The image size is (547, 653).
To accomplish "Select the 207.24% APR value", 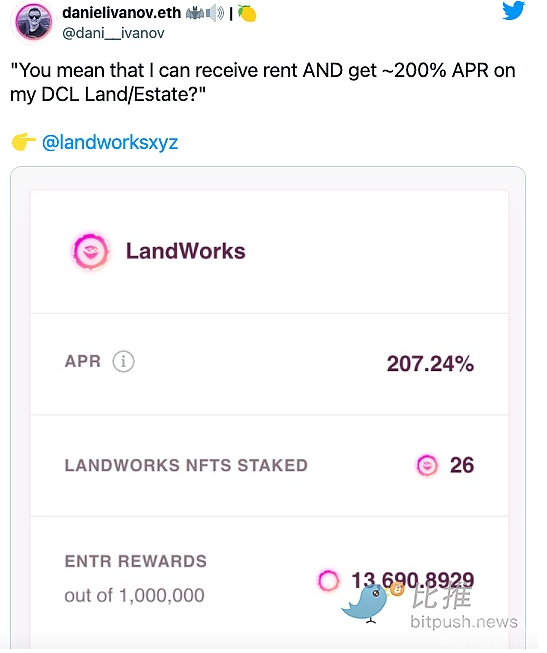I will 430,363.
